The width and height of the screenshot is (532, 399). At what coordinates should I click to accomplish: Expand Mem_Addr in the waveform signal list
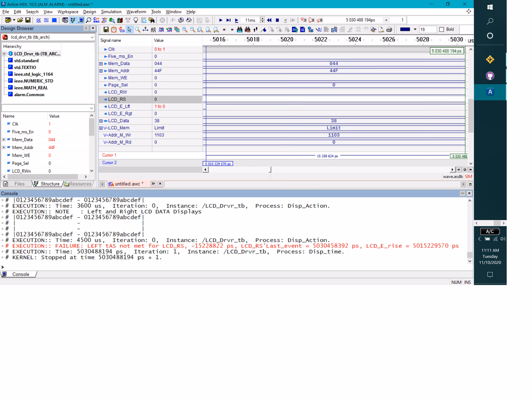point(101,71)
